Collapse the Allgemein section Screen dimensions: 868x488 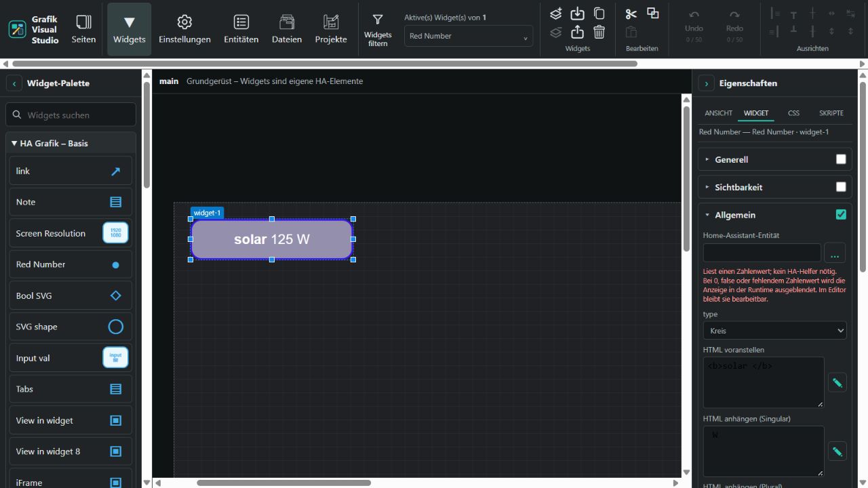pyautogui.click(x=735, y=215)
